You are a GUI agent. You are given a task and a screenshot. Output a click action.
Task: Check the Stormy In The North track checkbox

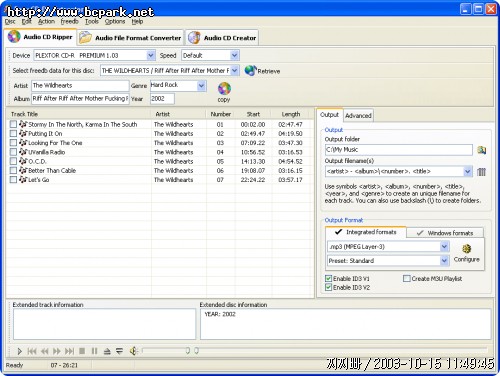coord(13,124)
